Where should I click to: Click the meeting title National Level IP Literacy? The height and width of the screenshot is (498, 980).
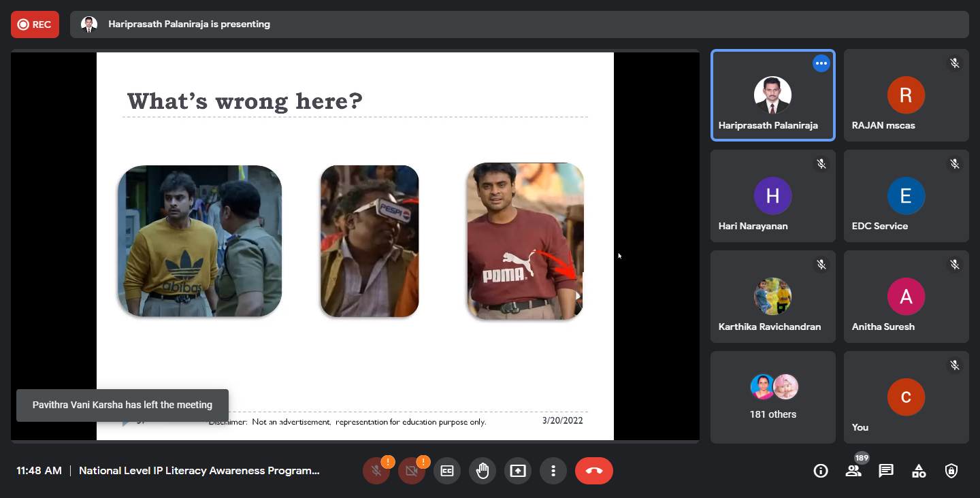click(x=199, y=471)
